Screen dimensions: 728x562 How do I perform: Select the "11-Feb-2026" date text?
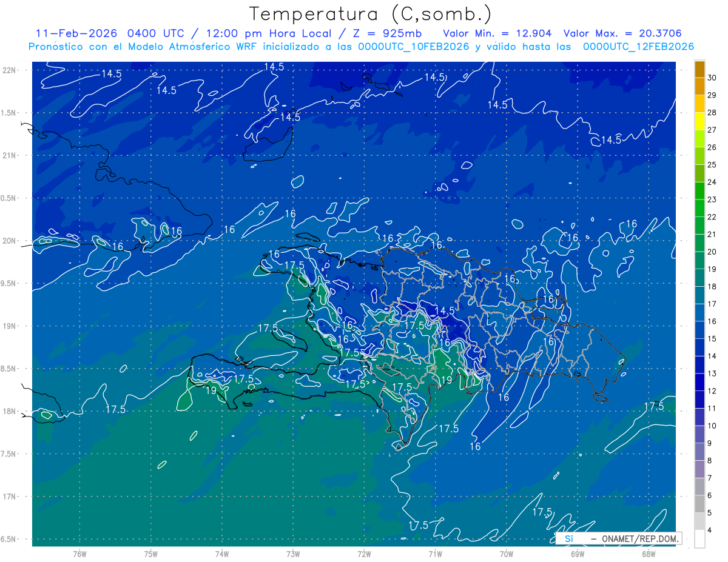76,33
